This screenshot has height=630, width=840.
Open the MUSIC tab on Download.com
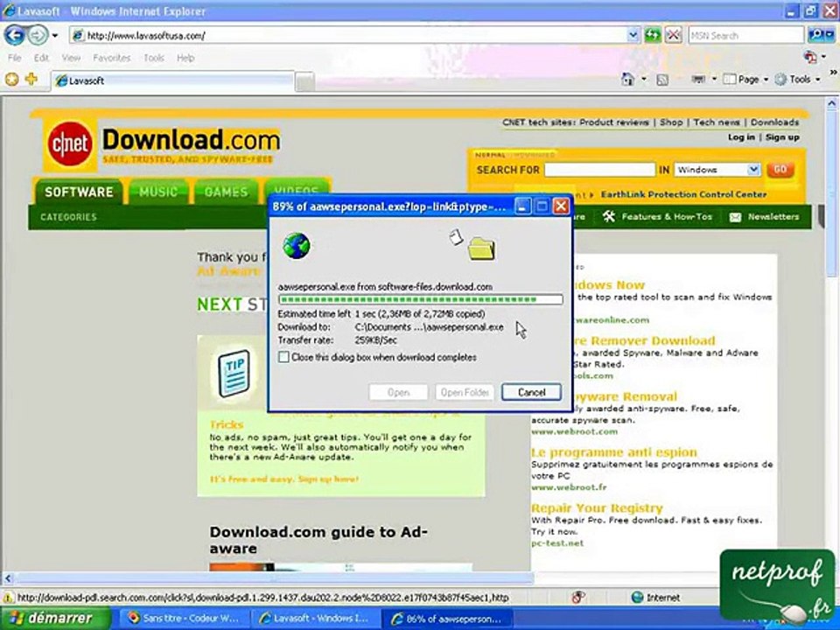158,192
